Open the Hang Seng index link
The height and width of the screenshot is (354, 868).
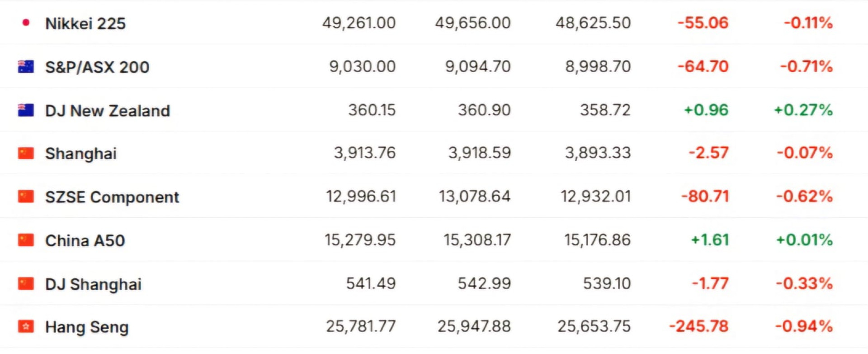87,327
